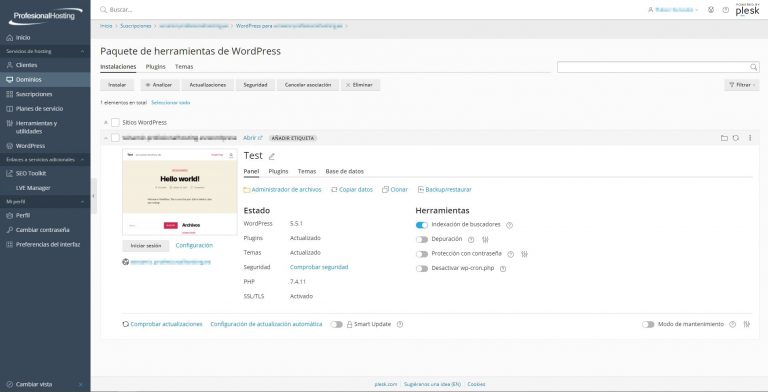Click the globe icon in top header
This screenshot has height=392, width=768.
[711, 10]
